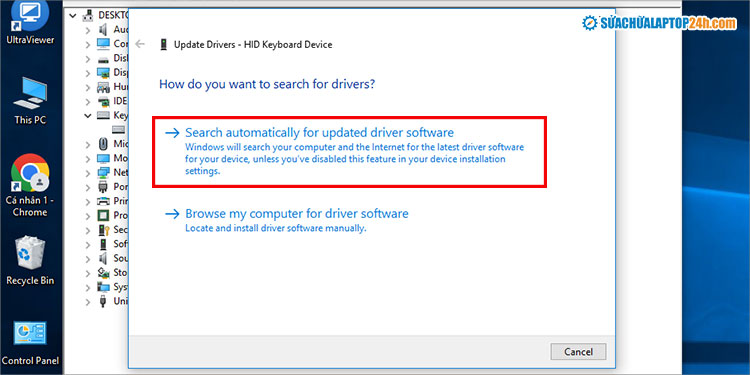Click the Update Drivers - HID Keyboard Device title
The height and width of the screenshot is (375, 750).
(253, 44)
